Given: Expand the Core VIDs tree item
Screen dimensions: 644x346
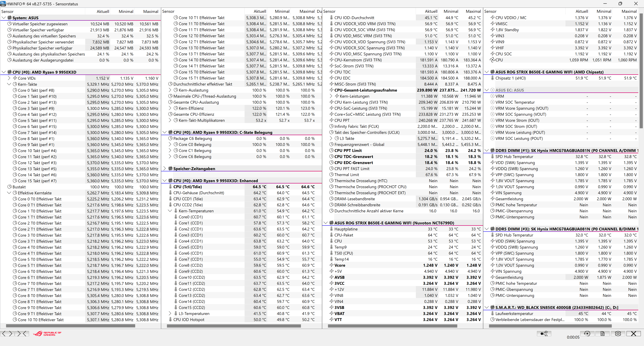Looking at the screenshot, I should [x=9, y=78].
